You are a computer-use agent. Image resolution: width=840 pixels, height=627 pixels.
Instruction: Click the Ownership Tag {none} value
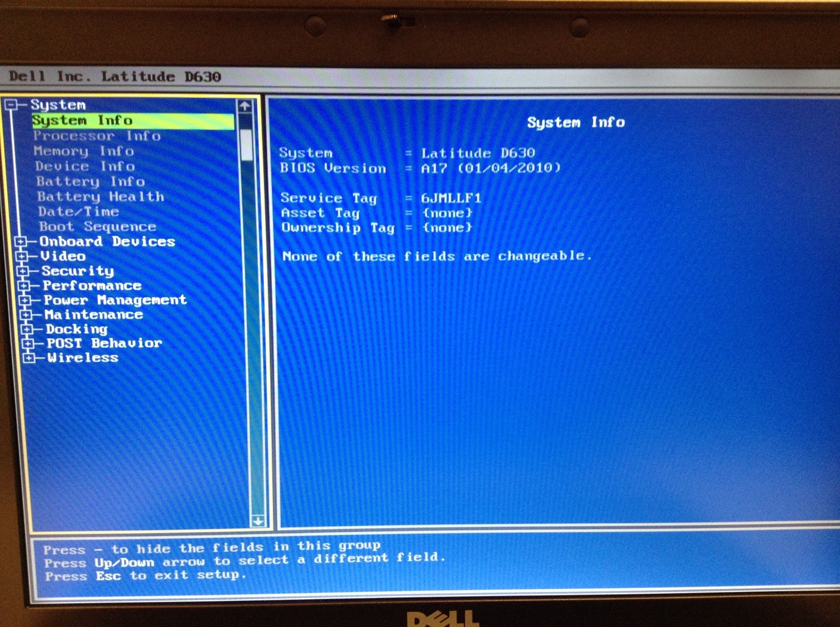point(447,228)
